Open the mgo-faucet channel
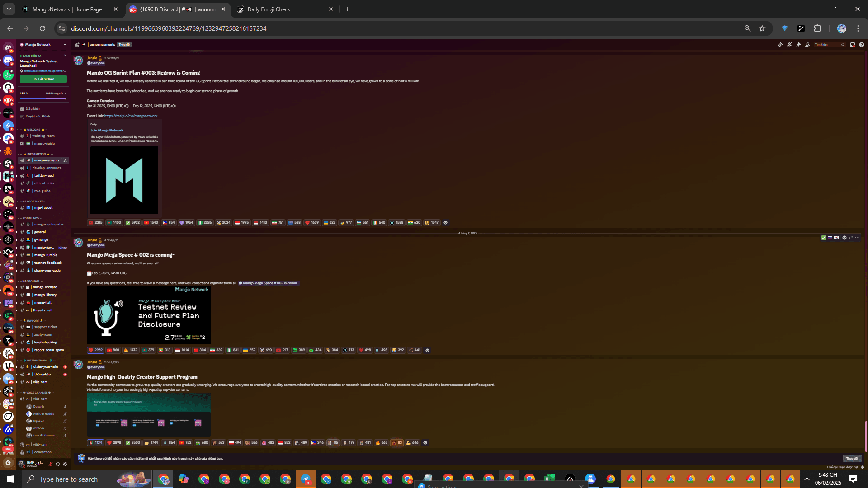Screen dimensions: 868x488 tap(43, 208)
